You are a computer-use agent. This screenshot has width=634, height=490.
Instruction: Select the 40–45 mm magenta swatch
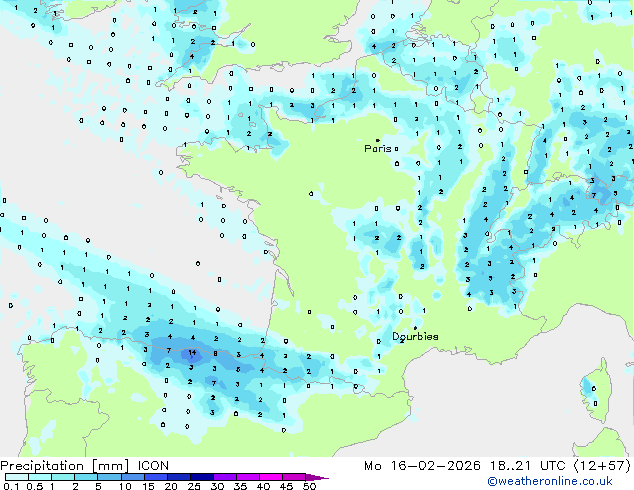[x=271, y=477]
